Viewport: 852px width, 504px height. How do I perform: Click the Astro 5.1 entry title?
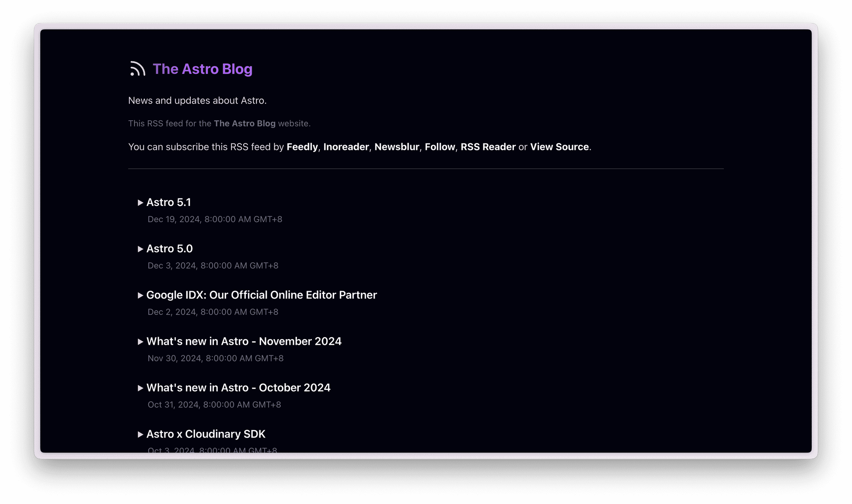point(168,202)
